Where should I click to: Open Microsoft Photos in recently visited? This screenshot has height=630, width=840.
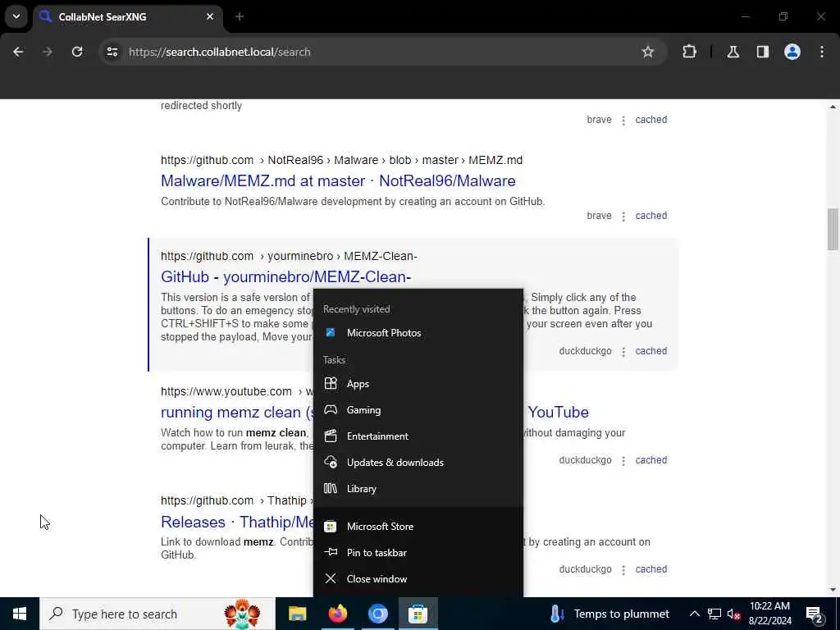point(418,333)
